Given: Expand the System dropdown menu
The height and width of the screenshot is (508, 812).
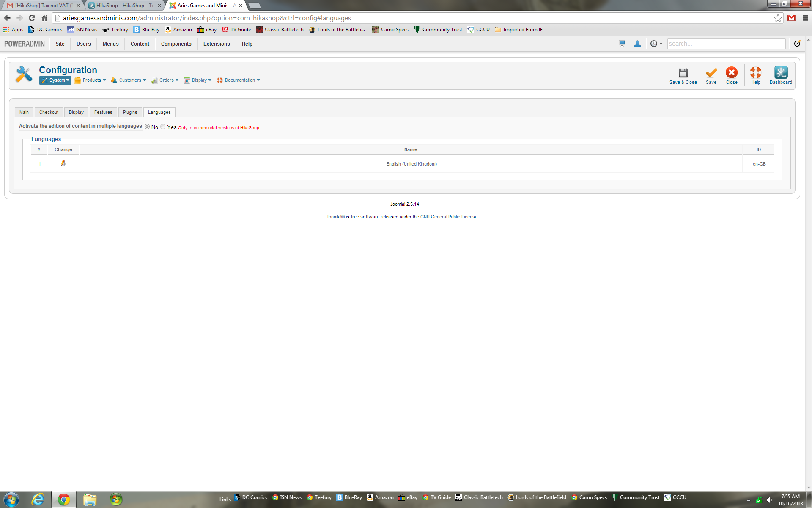Looking at the screenshot, I should point(55,80).
